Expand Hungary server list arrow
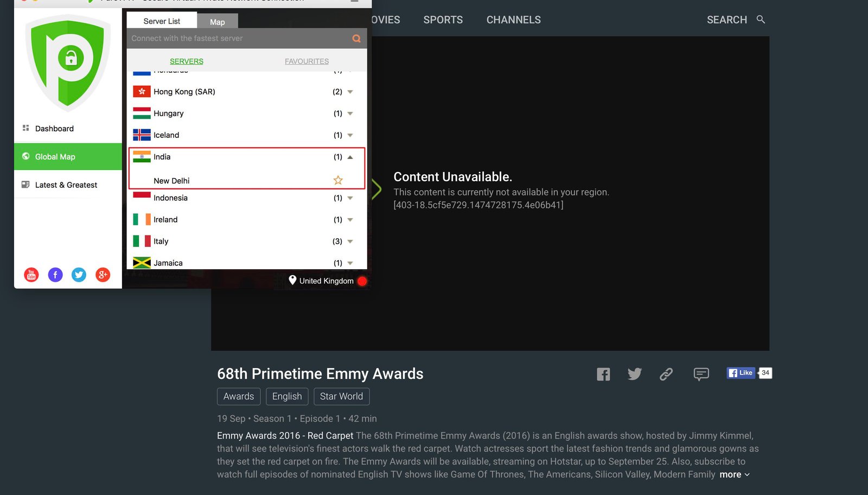The width and height of the screenshot is (868, 495). [x=350, y=113]
